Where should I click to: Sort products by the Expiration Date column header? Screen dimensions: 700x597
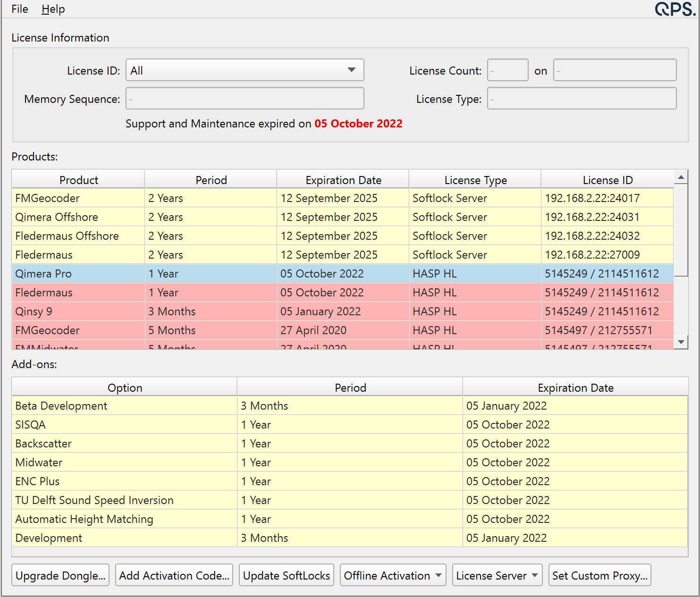[x=343, y=180]
